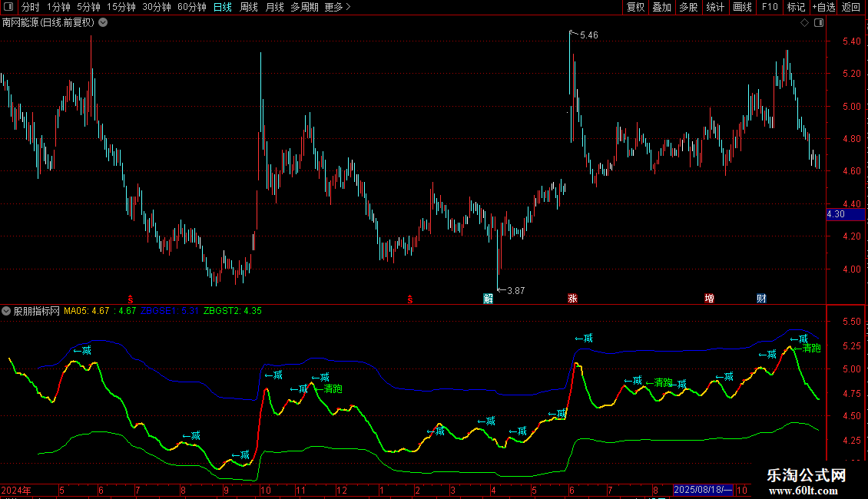Click the red S marker near January 2025
868x499 pixels.
[410, 299]
